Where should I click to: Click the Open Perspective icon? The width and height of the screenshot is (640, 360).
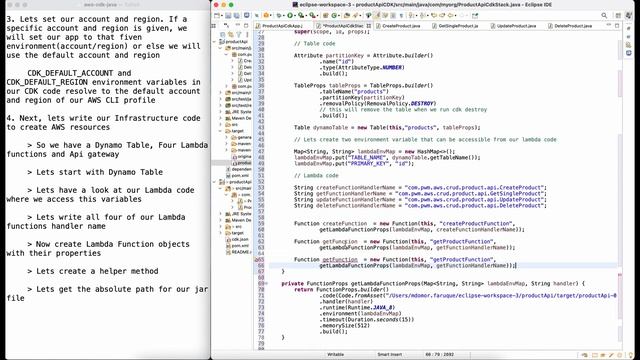[x=619, y=16]
